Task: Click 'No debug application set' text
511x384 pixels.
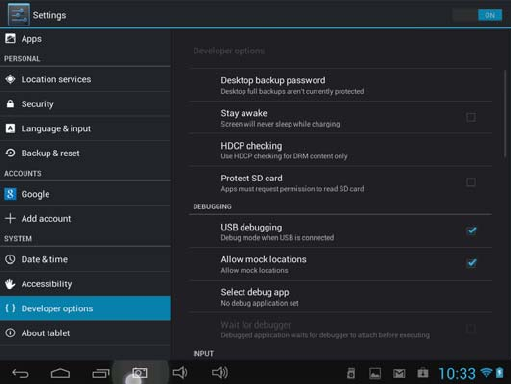Action: coord(259,303)
